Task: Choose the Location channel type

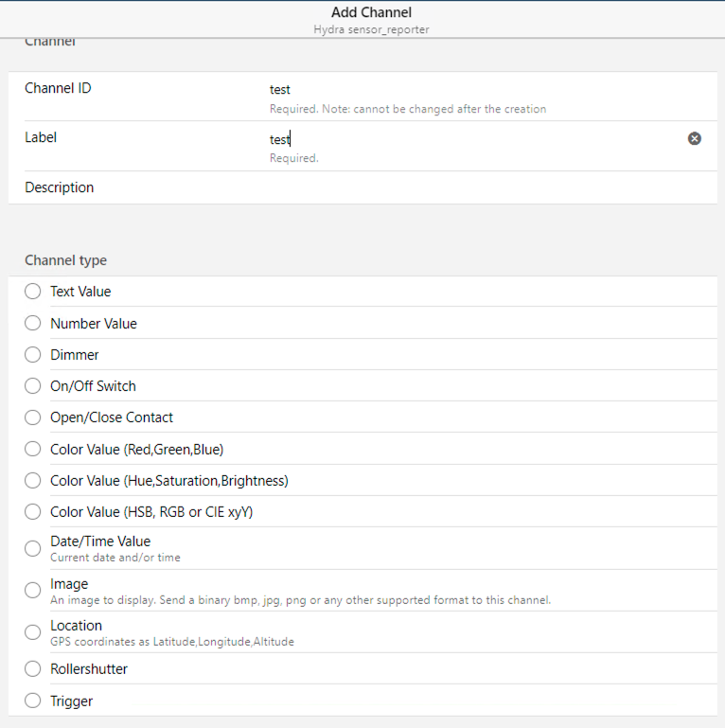Action: click(x=33, y=632)
